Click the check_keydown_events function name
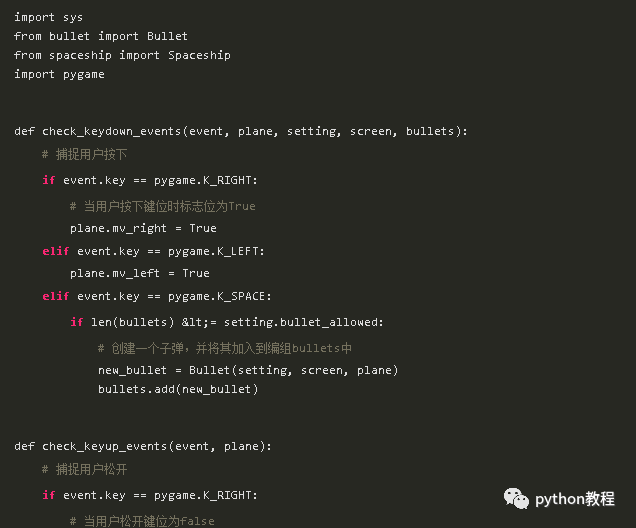The image size is (636, 528). [x=112, y=131]
